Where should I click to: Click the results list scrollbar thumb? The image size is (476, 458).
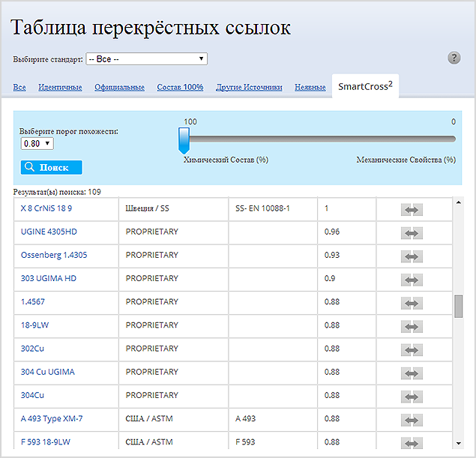[x=459, y=307]
